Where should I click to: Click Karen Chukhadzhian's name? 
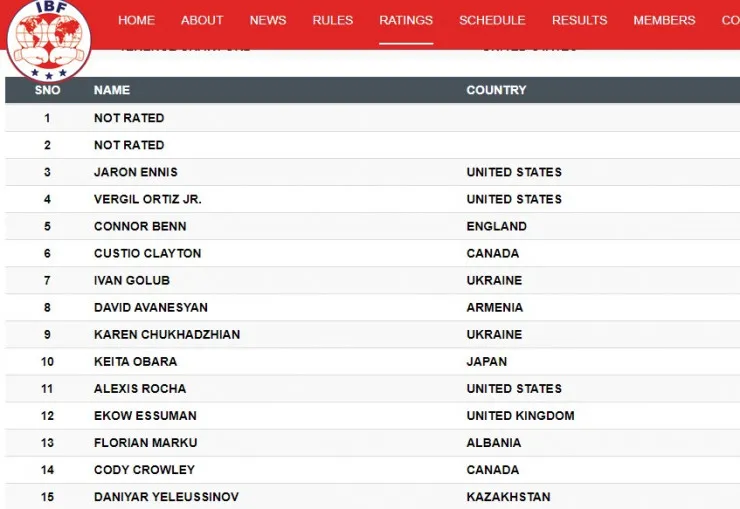pyautogui.click(x=167, y=334)
